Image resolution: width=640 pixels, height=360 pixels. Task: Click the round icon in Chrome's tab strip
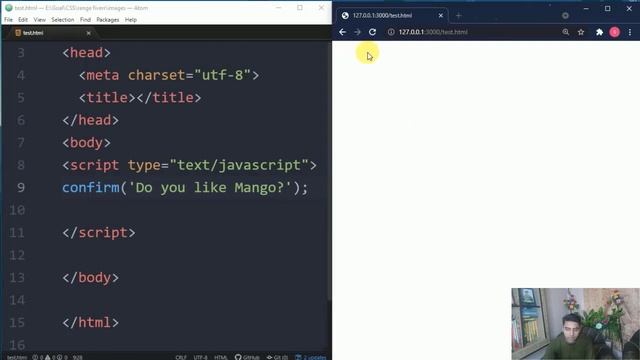click(565, 16)
